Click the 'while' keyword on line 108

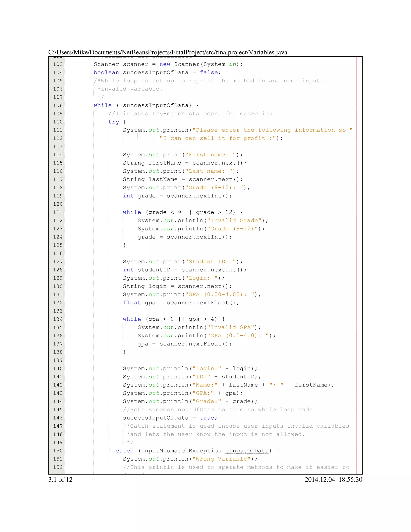(103, 105)
